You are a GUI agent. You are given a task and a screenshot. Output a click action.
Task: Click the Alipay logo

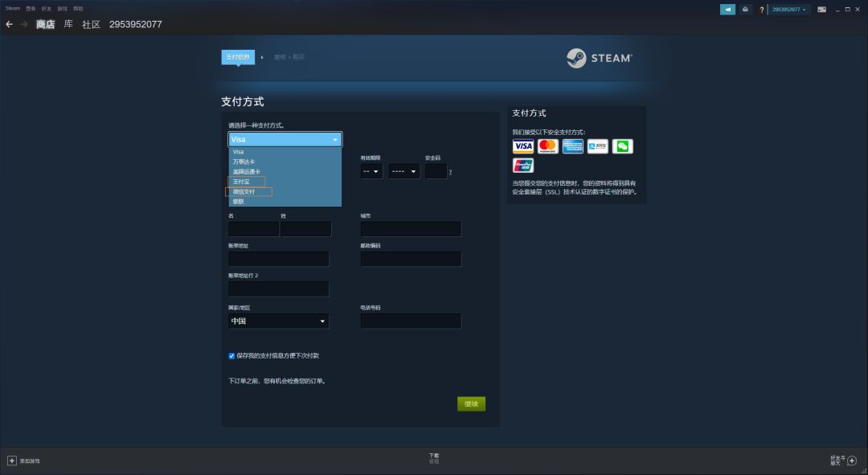[x=597, y=146]
